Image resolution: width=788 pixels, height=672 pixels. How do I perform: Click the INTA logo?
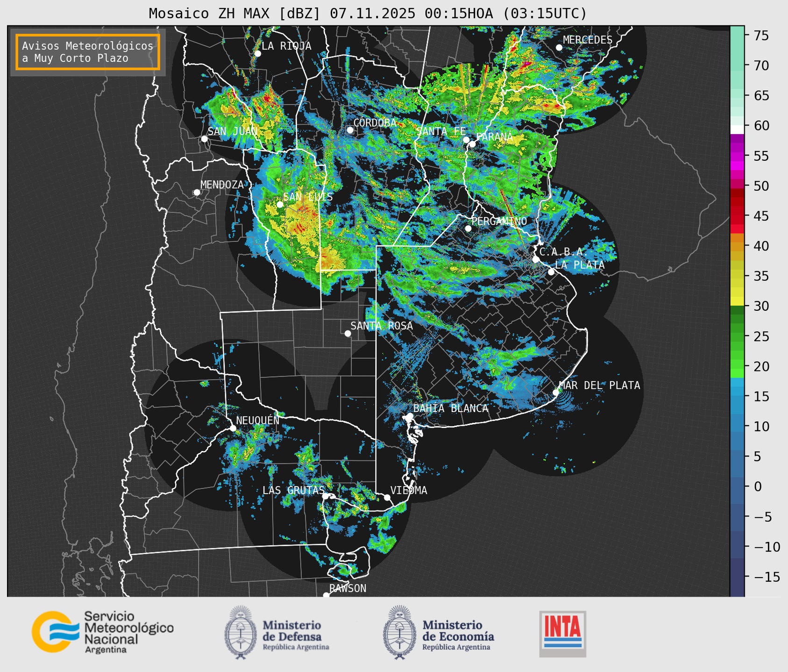[562, 634]
